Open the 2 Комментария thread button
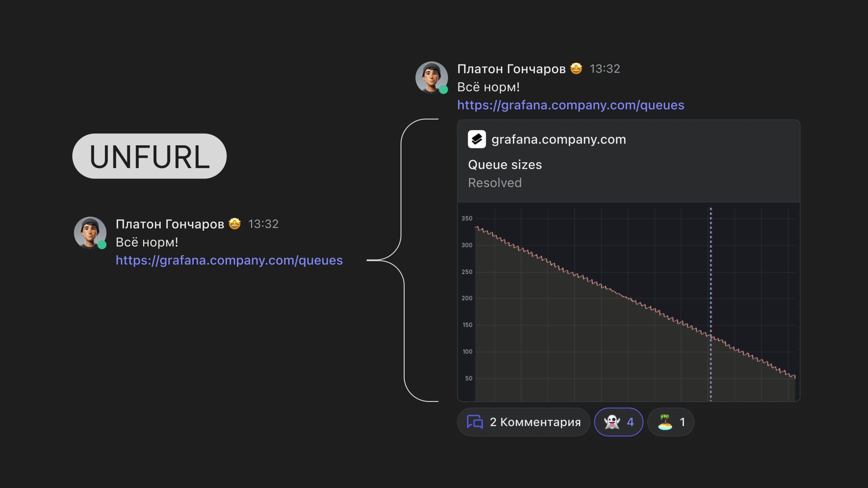This screenshot has height=488, width=868. 523,422
